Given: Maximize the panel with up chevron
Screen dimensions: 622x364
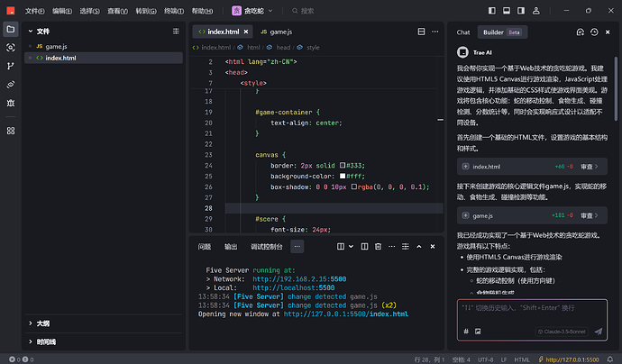Looking at the screenshot, I should pos(419,247).
